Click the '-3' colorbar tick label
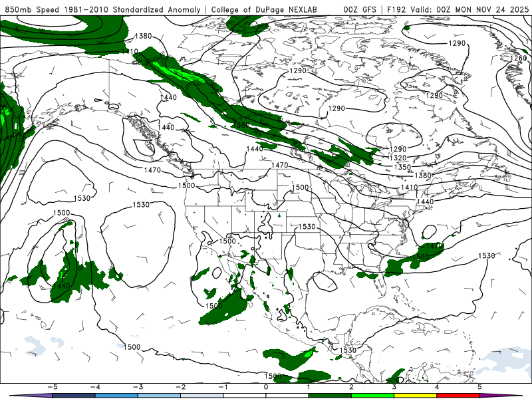The height and width of the screenshot is (399, 532). click(138, 387)
